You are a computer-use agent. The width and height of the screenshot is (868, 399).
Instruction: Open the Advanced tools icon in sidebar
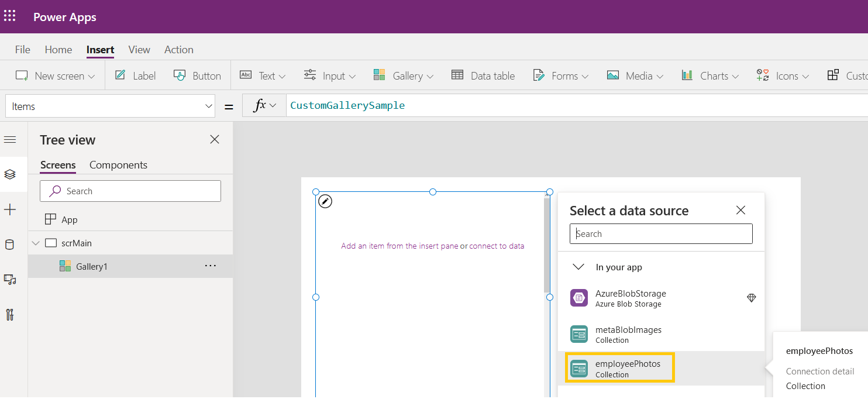point(10,315)
